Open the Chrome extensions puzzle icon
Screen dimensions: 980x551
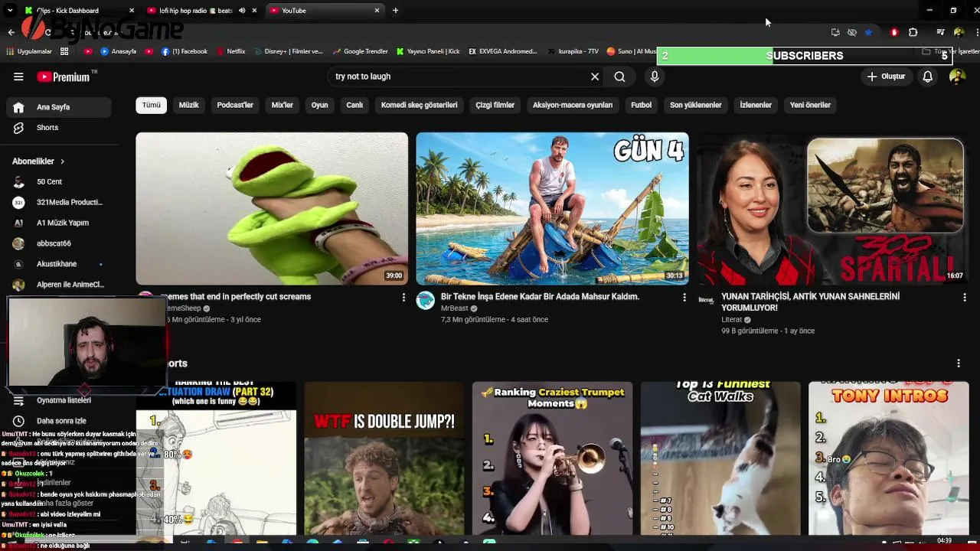913,32
